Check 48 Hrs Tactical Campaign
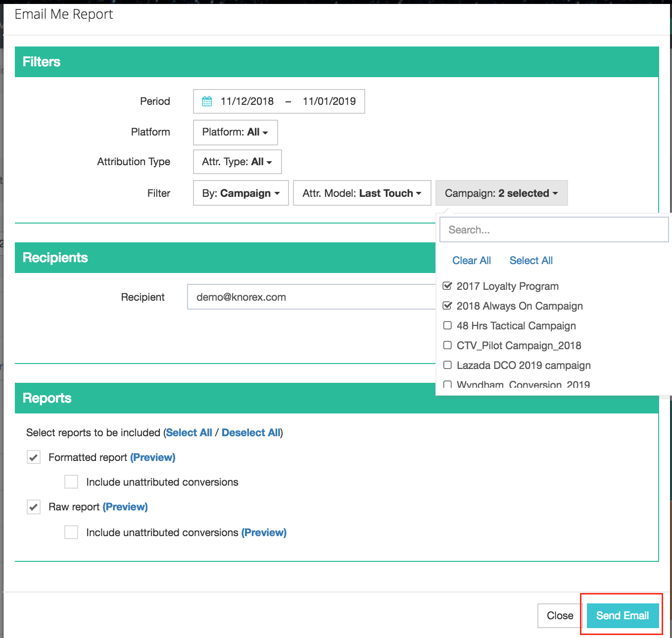The image size is (672, 638). pos(447,325)
